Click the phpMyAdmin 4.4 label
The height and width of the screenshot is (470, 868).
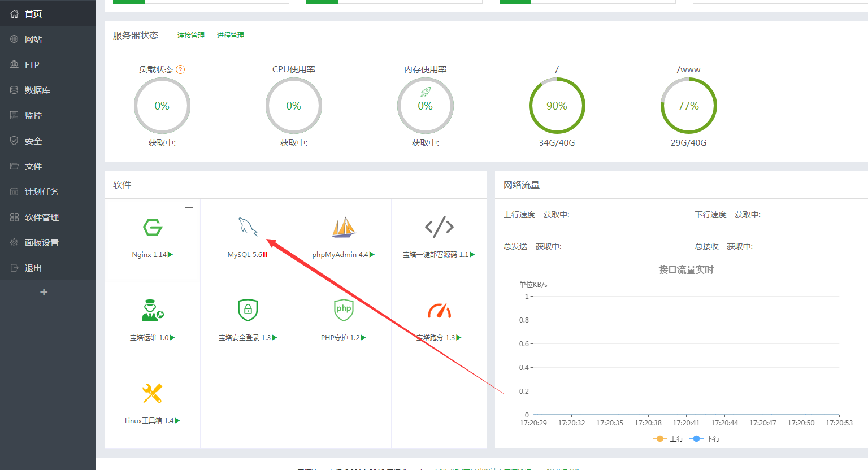tap(340, 255)
